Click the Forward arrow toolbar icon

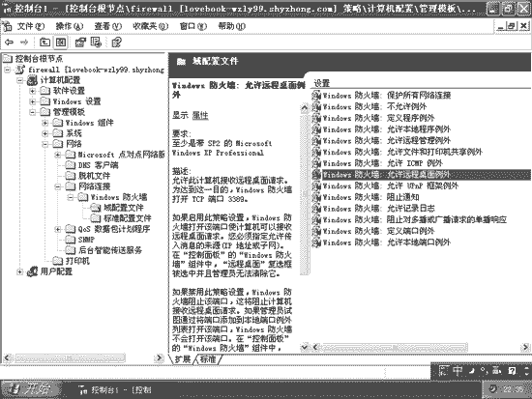24,43
